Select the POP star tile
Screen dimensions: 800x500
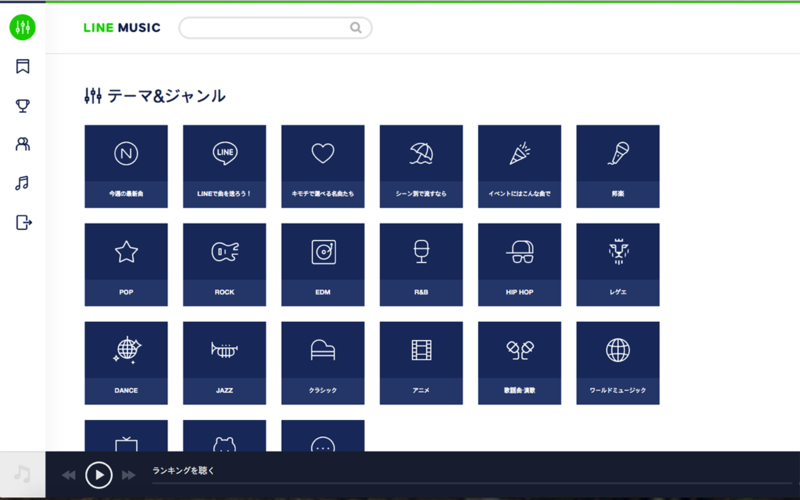(126, 265)
